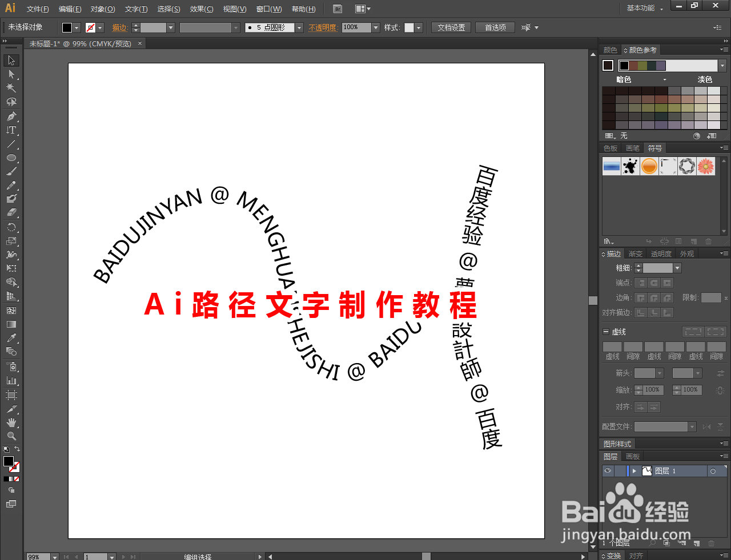Open the stroke 粗细 weight dropdown
This screenshot has height=560, width=731.
pyautogui.click(x=677, y=268)
